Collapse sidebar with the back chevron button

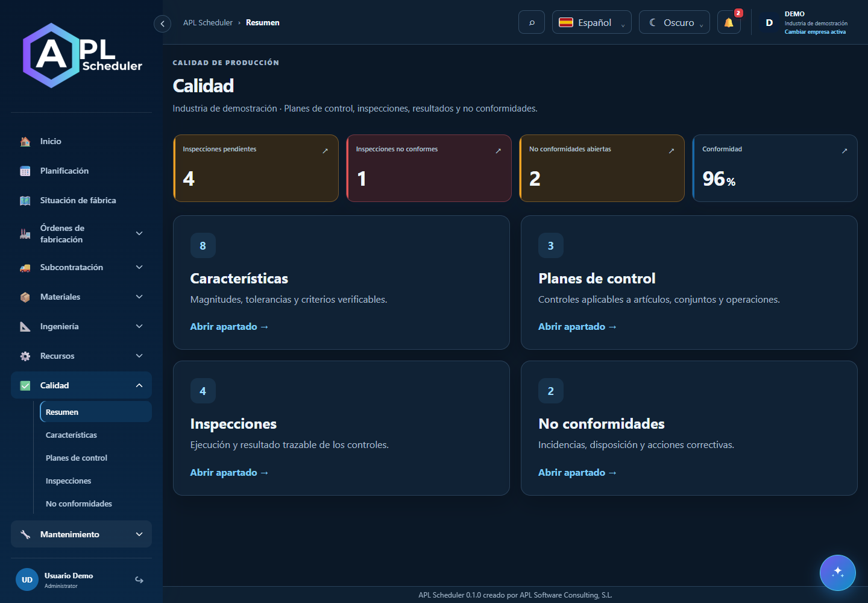pos(162,24)
